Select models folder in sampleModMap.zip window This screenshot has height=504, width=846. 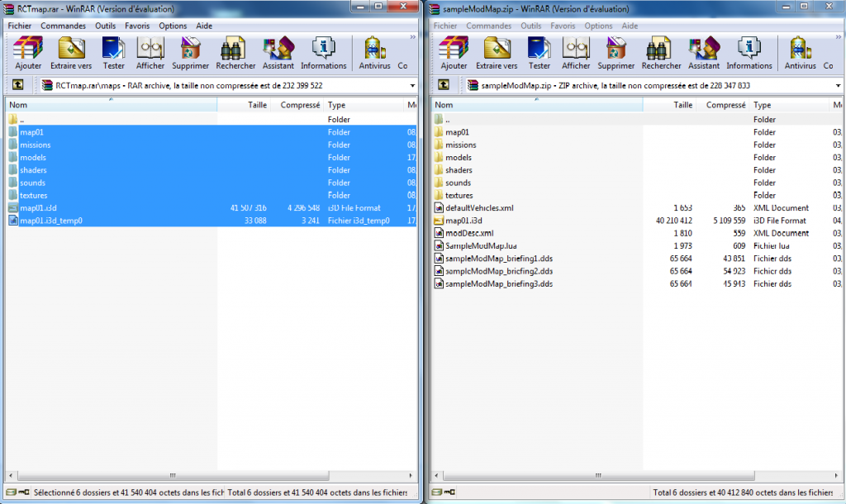click(458, 158)
